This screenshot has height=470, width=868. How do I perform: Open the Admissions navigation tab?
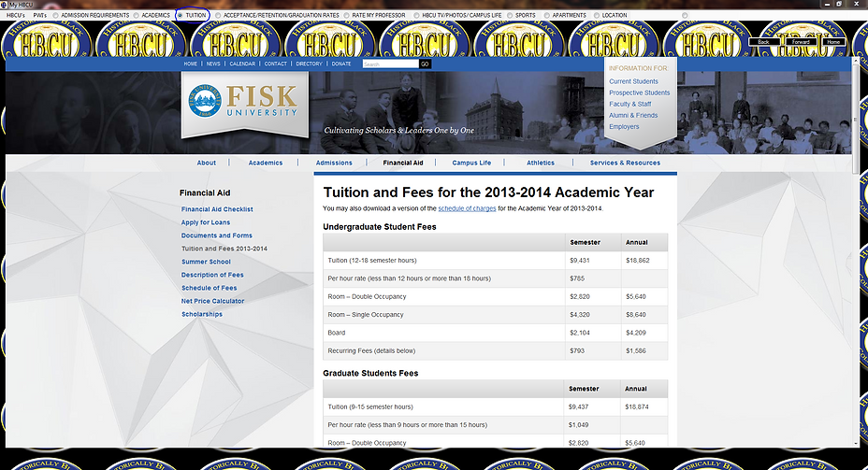tap(334, 164)
